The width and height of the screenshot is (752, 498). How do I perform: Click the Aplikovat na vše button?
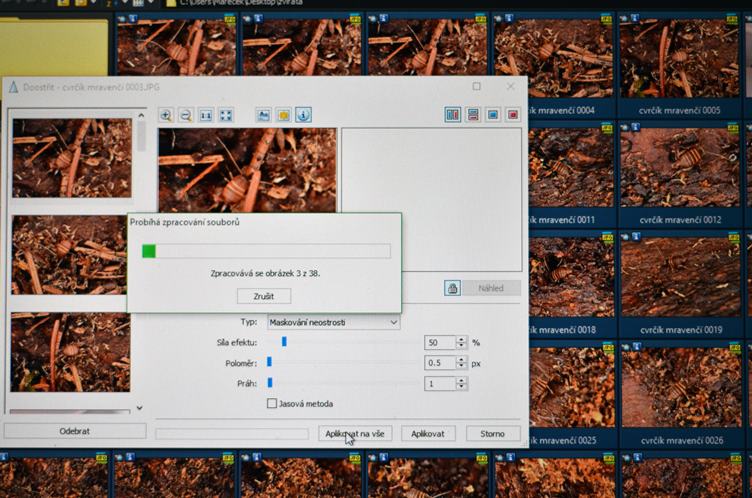[x=355, y=434]
